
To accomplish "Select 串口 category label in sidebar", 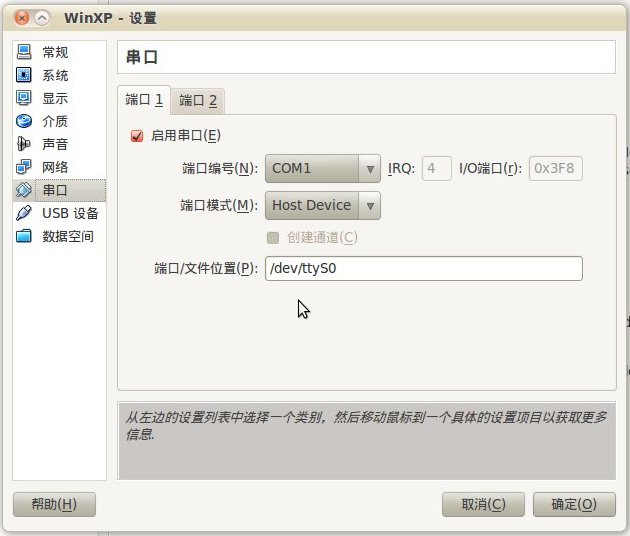I will click(x=55, y=190).
